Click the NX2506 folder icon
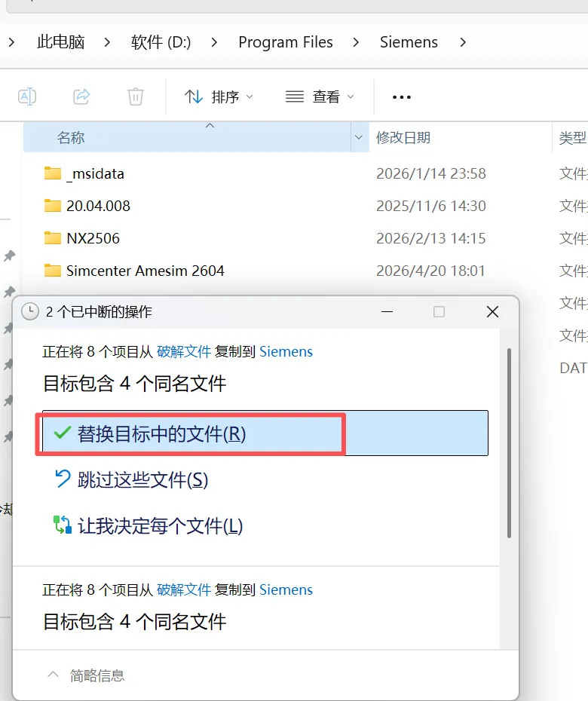This screenshot has width=588, height=701. [x=52, y=238]
